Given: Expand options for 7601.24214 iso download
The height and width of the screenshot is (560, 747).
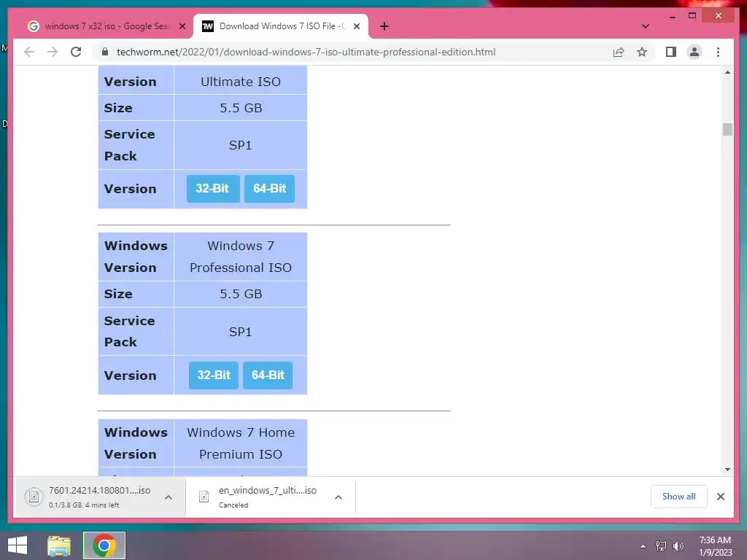Looking at the screenshot, I should (169, 497).
